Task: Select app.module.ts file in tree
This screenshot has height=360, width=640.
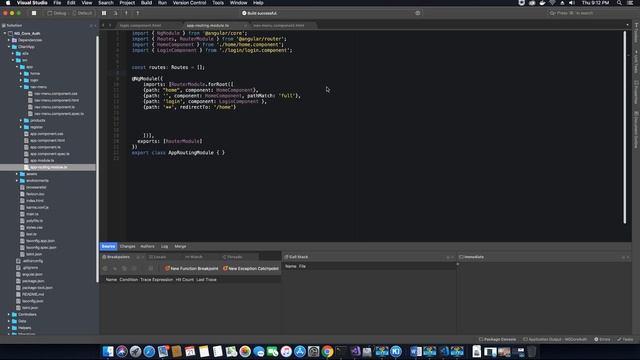Action: click(x=42, y=160)
